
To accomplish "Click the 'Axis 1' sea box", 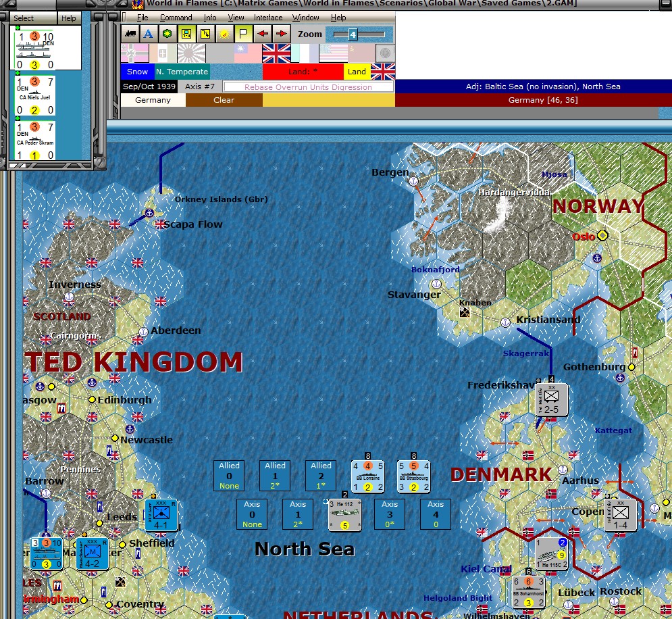I will click(x=298, y=514).
